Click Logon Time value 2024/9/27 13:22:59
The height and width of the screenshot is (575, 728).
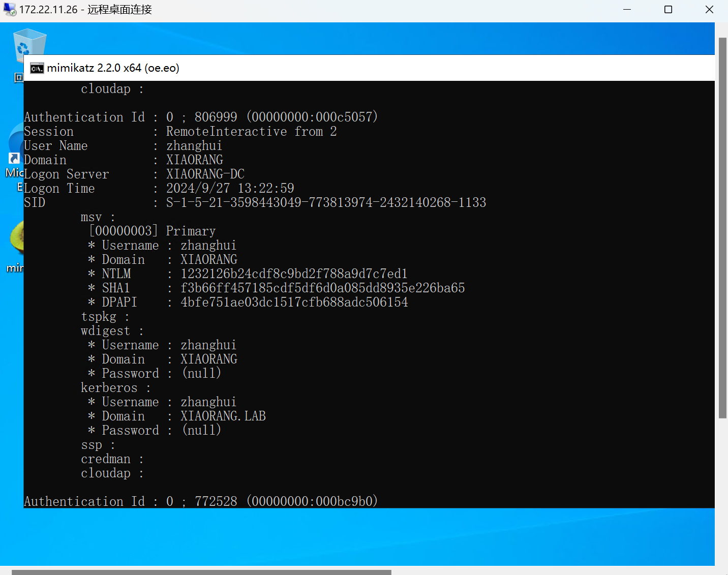[x=230, y=188]
